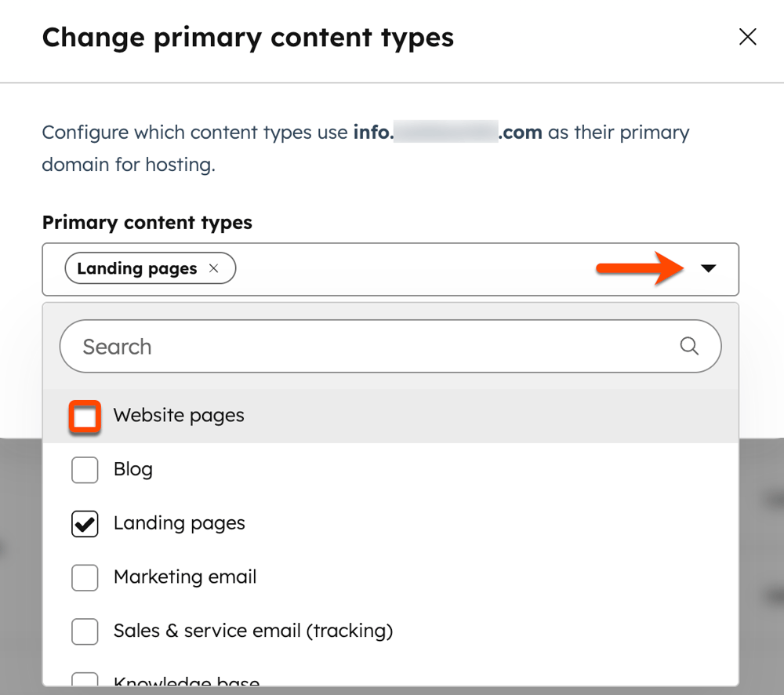784x695 pixels.
Task: Check the Blog checkbox
Action: point(85,469)
